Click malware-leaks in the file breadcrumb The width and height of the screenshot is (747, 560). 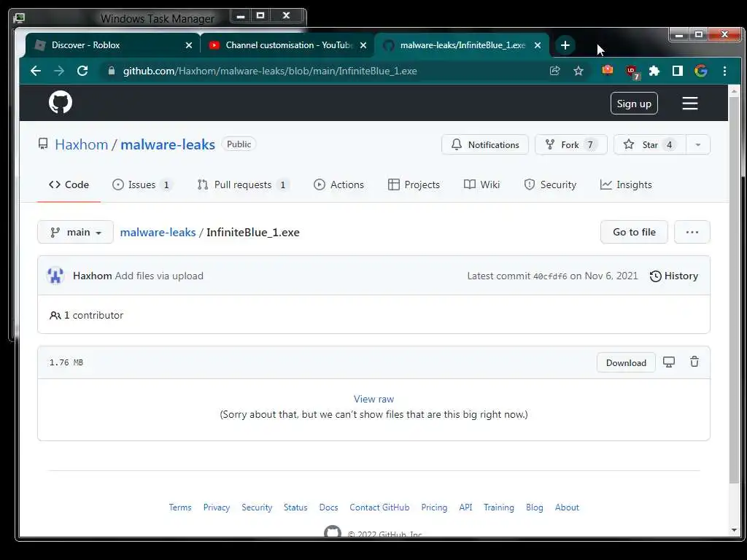click(x=158, y=232)
